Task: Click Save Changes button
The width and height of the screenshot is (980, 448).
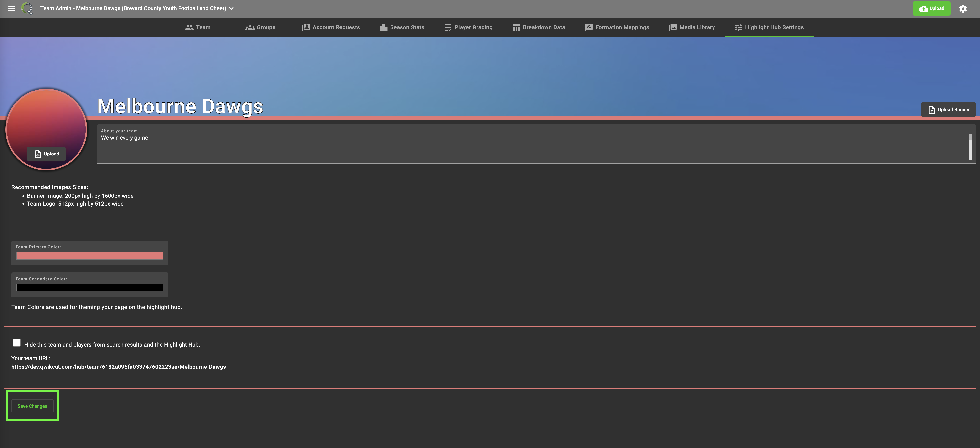Action: click(x=32, y=406)
